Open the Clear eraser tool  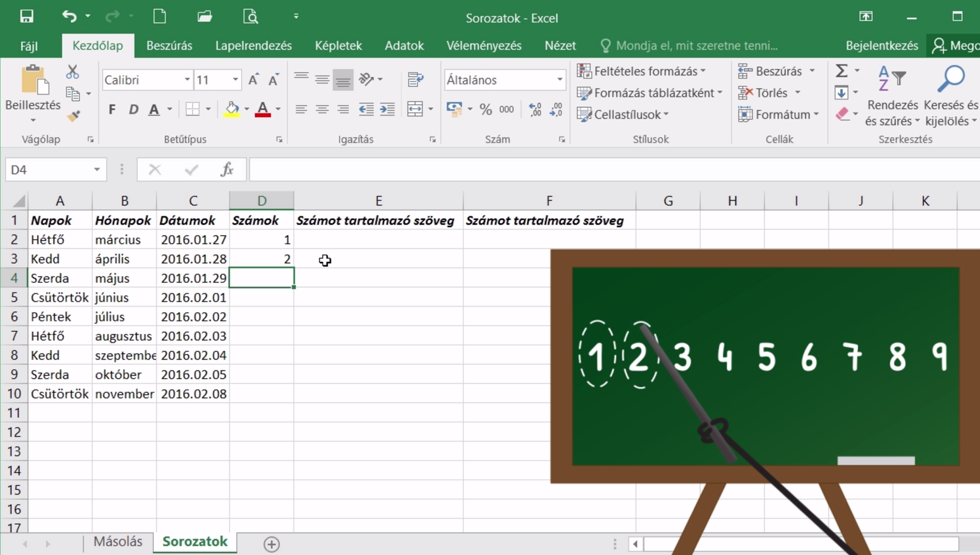pyautogui.click(x=842, y=114)
